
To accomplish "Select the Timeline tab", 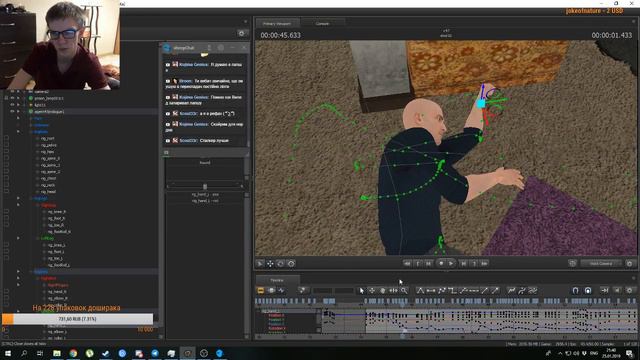I will coord(277,280).
